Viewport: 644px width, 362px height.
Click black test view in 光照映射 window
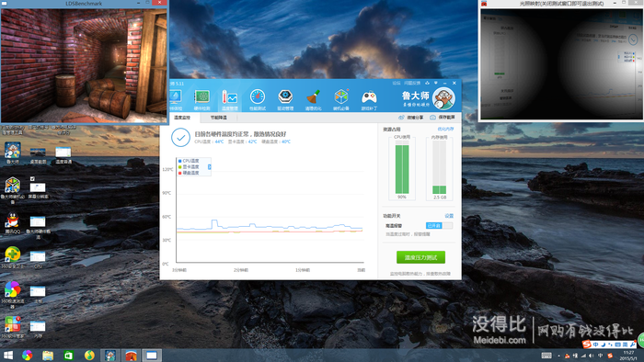pyautogui.click(x=561, y=64)
